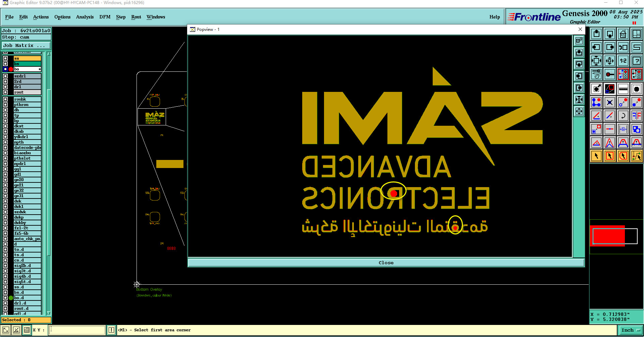The height and width of the screenshot is (337, 644).
Task: Click the 1:2 zoom scale icon
Action: (623, 61)
